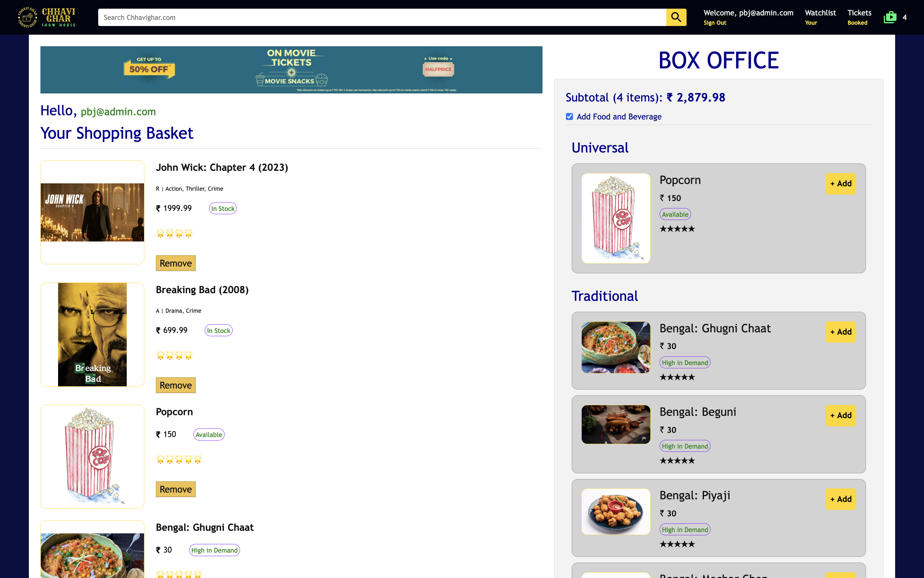924x578 pixels.
Task: Click the In Stock badge for Breaking Bad
Action: (218, 330)
